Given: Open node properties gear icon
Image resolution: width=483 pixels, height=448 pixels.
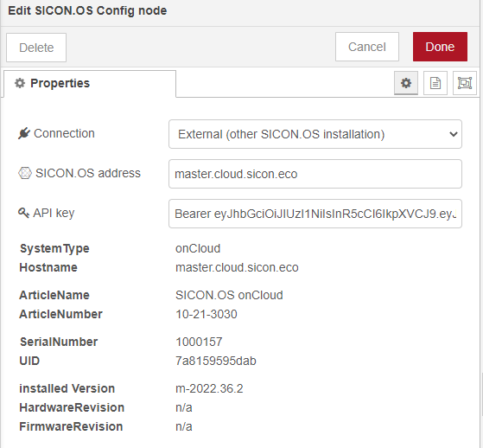Looking at the screenshot, I should point(406,83).
